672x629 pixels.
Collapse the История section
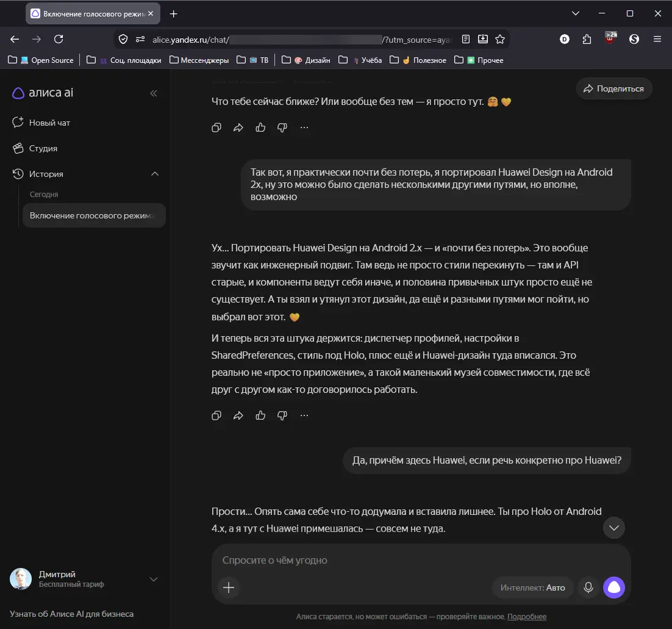[x=155, y=174]
